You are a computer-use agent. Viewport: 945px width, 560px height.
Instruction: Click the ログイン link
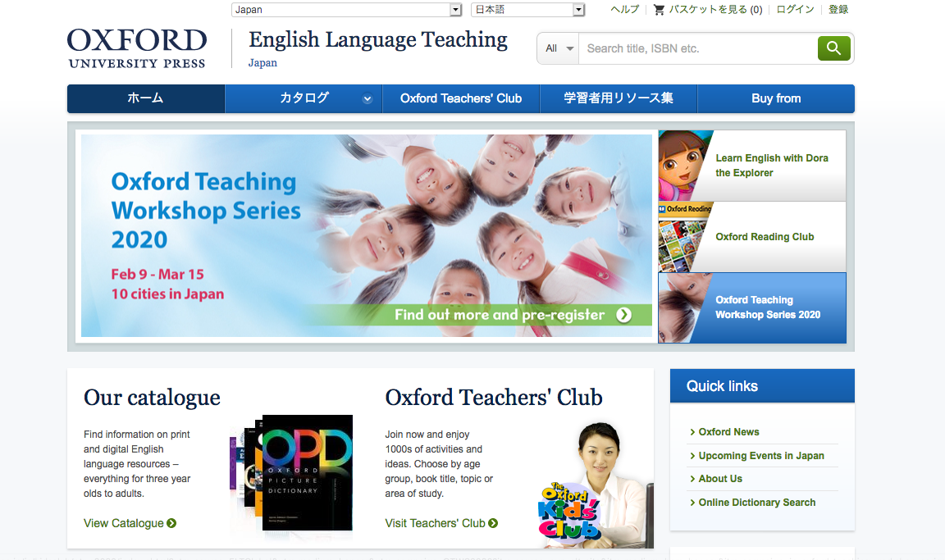(x=795, y=10)
